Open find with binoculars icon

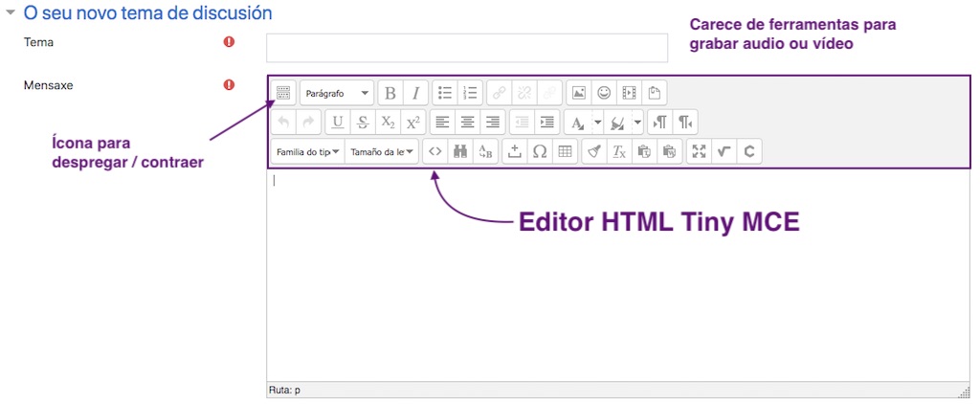(x=460, y=151)
